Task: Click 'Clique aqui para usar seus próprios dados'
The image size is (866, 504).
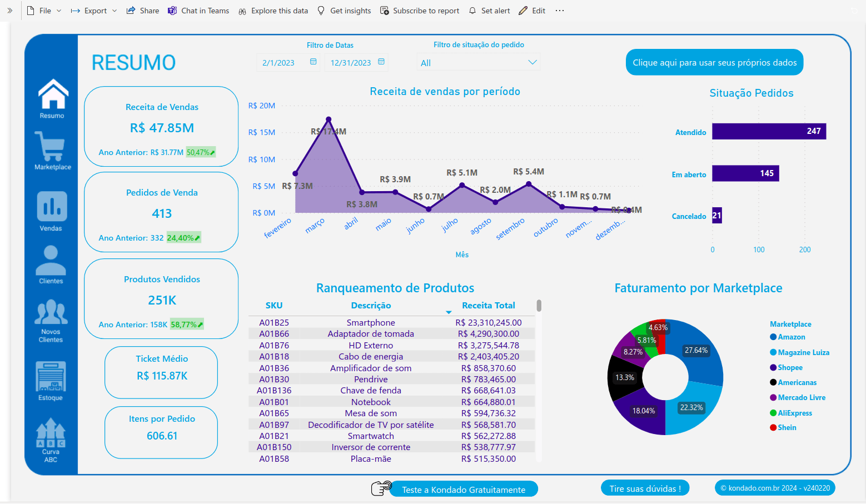Action: point(714,62)
